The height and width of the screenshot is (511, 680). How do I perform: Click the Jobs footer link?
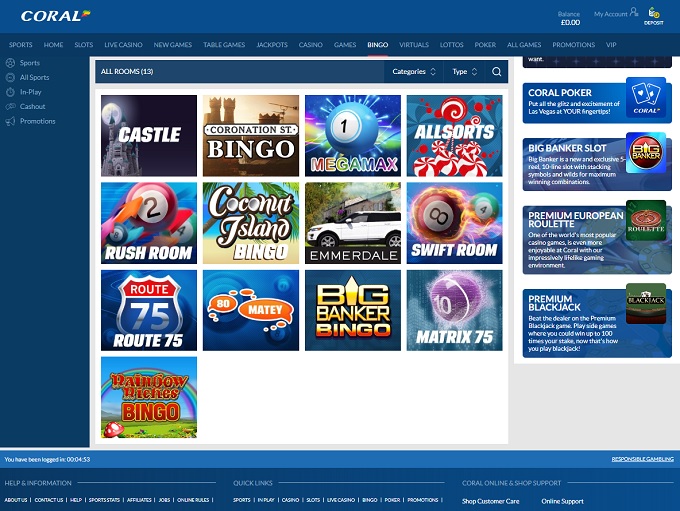164,500
